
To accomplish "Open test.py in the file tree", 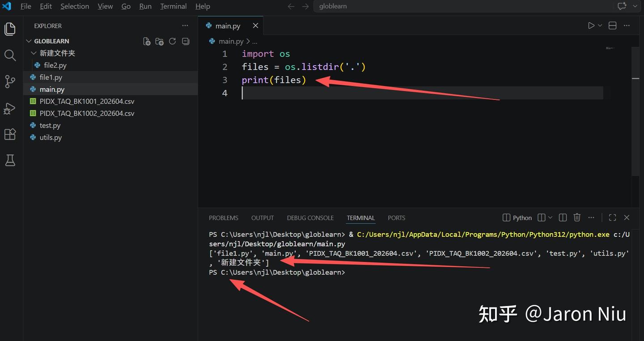I will point(110,126).
